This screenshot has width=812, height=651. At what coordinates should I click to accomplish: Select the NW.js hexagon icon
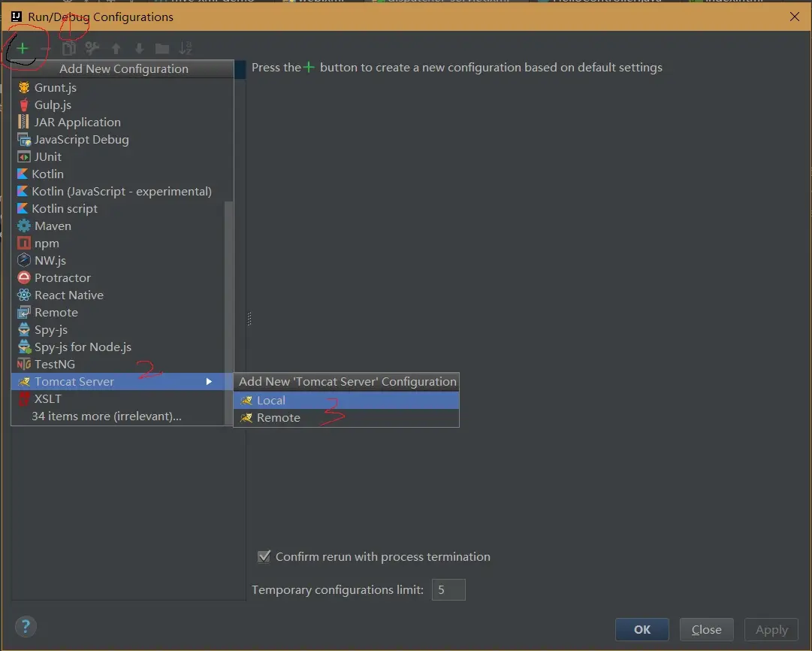[24, 260]
